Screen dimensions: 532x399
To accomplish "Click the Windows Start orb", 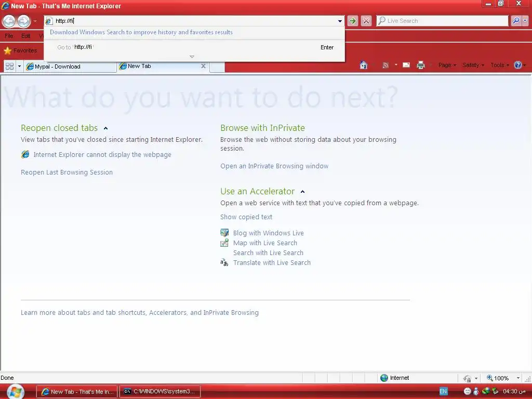I will coord(15,392).
